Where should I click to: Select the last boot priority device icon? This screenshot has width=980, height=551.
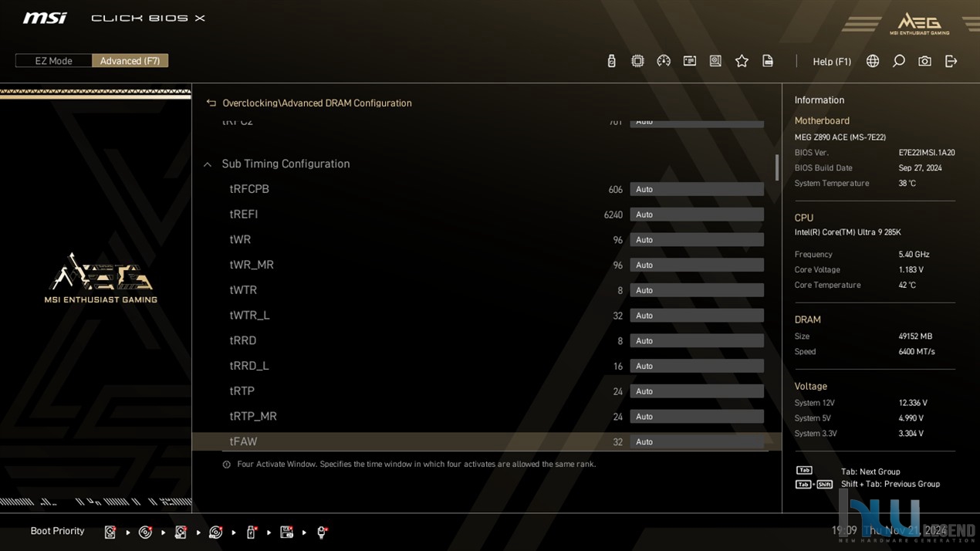pos(322,532)
